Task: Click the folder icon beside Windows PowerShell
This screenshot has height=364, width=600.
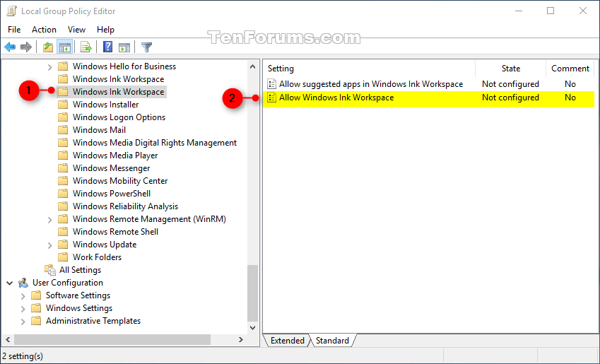Action: (x=63, y=193)
